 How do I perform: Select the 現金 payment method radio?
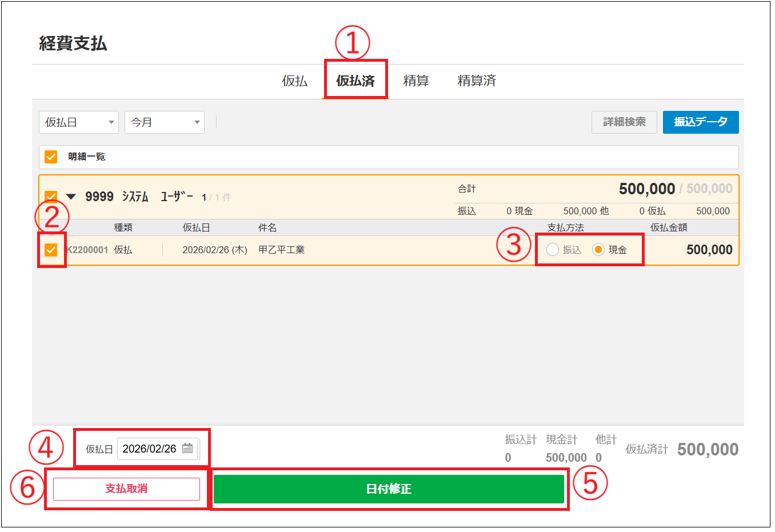click(x=598, y=250)
